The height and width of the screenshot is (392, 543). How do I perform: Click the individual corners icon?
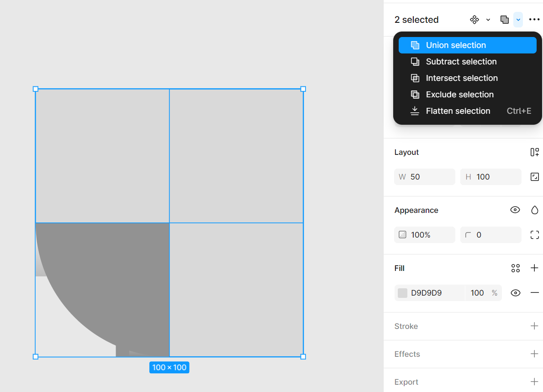(534, 235)
